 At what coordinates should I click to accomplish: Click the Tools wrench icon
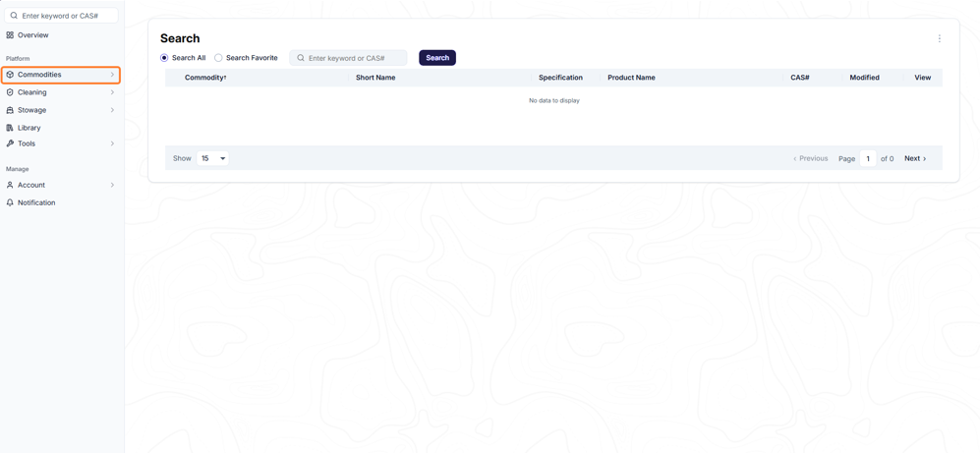[10, 143]
